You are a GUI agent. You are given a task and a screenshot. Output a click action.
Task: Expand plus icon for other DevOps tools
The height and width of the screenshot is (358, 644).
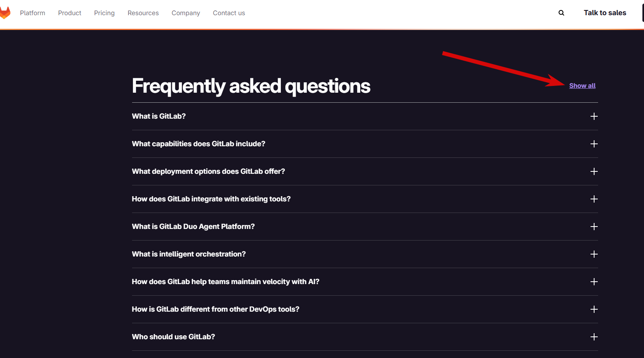click(594, 309)
